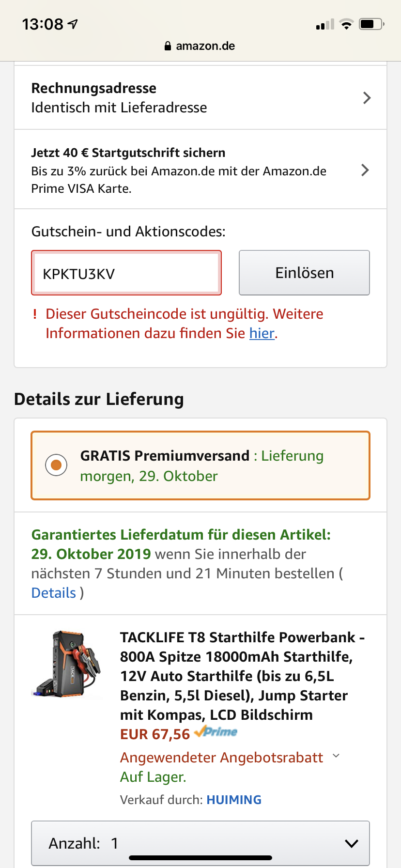Tap the location arrow beside the time
Image resolution: width=401 pixels, height=868 pixels.
pyautogui.click(x=73, y=24)
